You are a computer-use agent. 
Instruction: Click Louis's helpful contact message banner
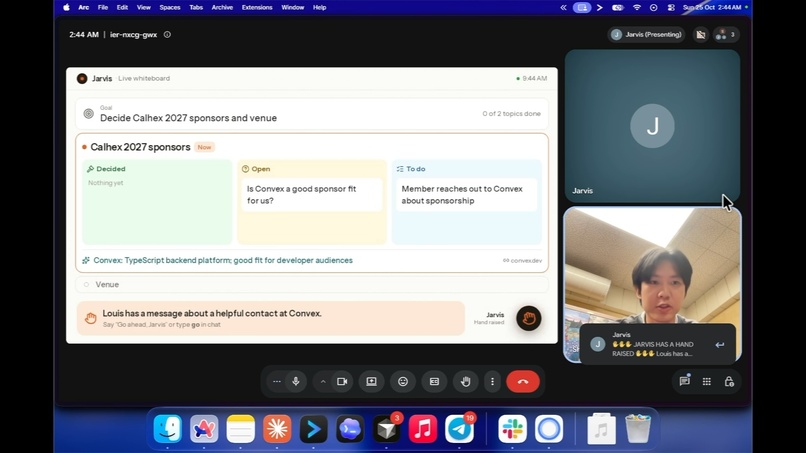(x=270, y=318)
